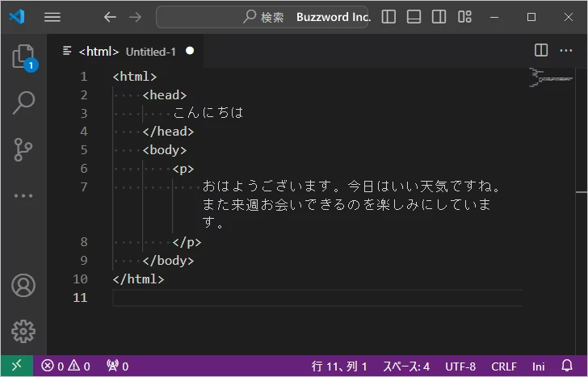Click the <body> opening tag
This screenshot has width=588, height=377.
pos(165,150)
